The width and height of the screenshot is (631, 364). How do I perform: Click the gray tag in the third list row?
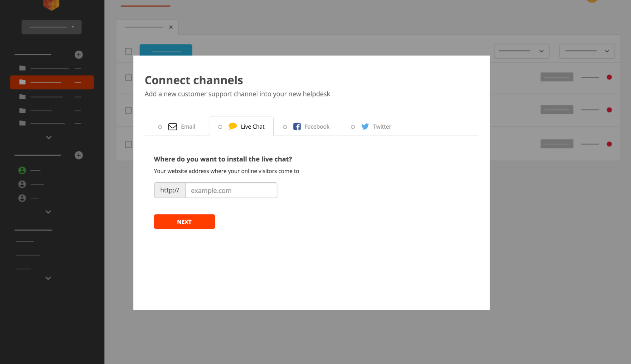[x=557, y=144]
